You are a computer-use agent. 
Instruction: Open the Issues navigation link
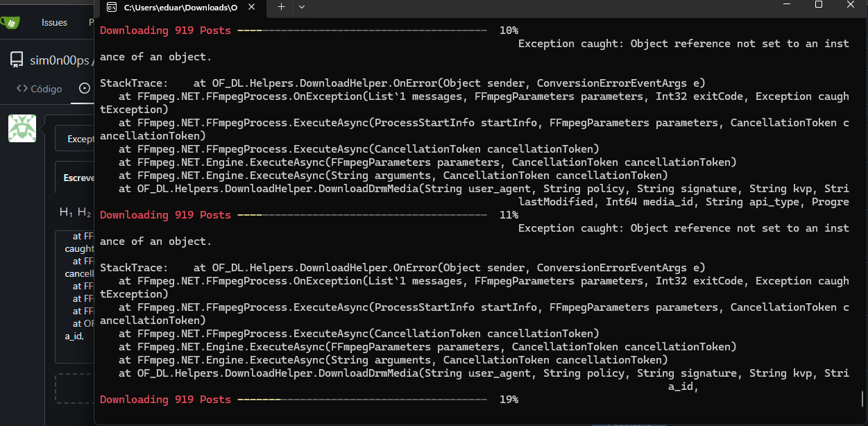tap(54, 22)
